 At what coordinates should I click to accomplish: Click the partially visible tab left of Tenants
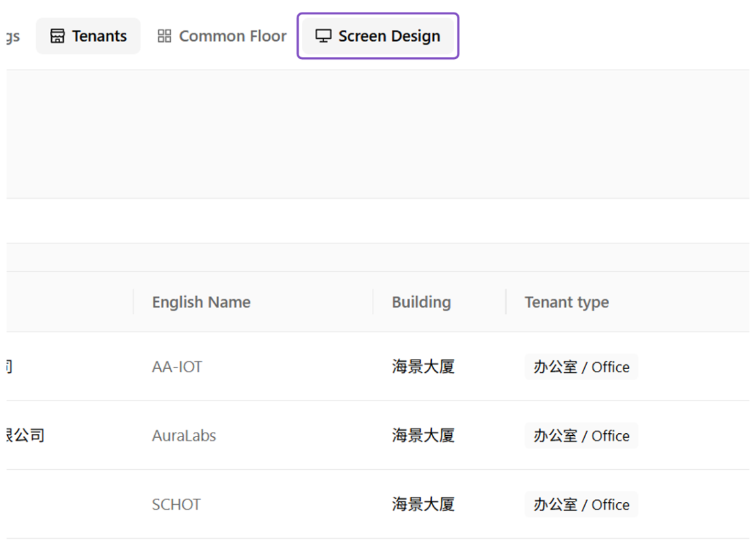[13, 36]
